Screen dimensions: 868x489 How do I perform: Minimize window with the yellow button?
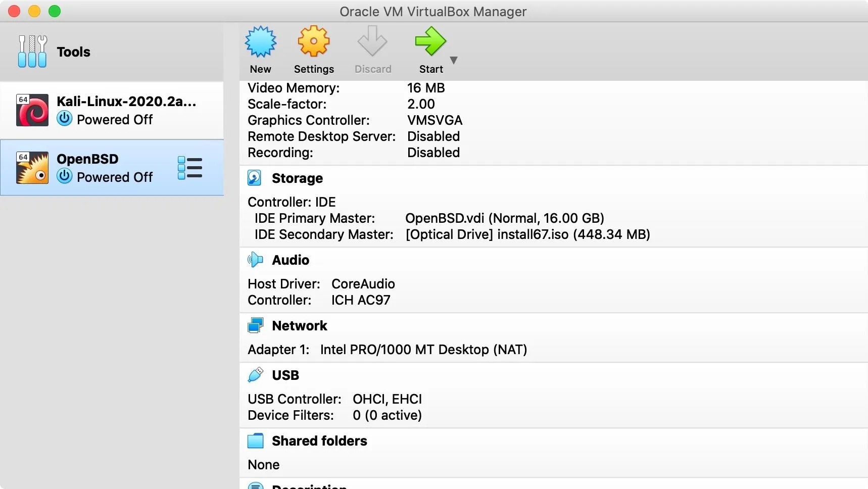tap(34, 11)
